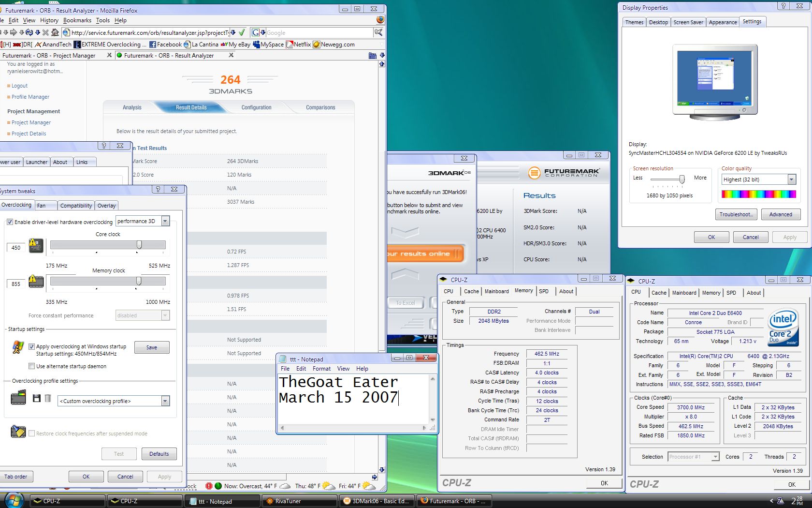
Task: Open the Mainboard tab in the CPU-Z processor window
Action: [x=684, y=293]
